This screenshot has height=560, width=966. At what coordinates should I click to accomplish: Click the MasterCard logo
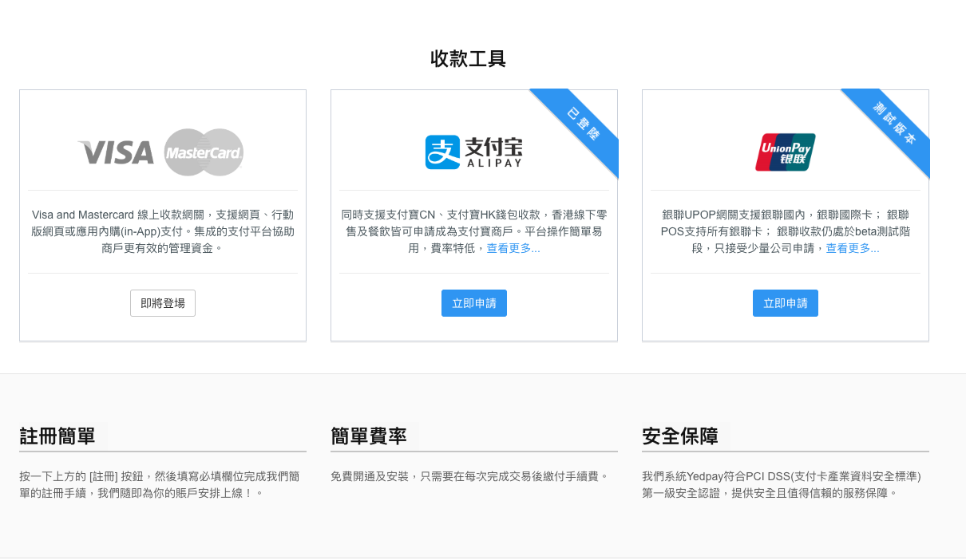click(x=204, y=152)
